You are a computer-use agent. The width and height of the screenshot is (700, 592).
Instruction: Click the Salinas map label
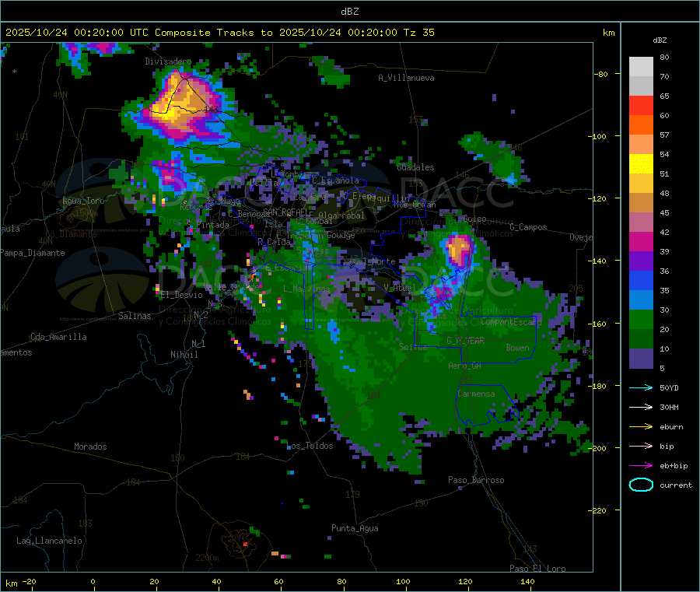coord(135,316)
